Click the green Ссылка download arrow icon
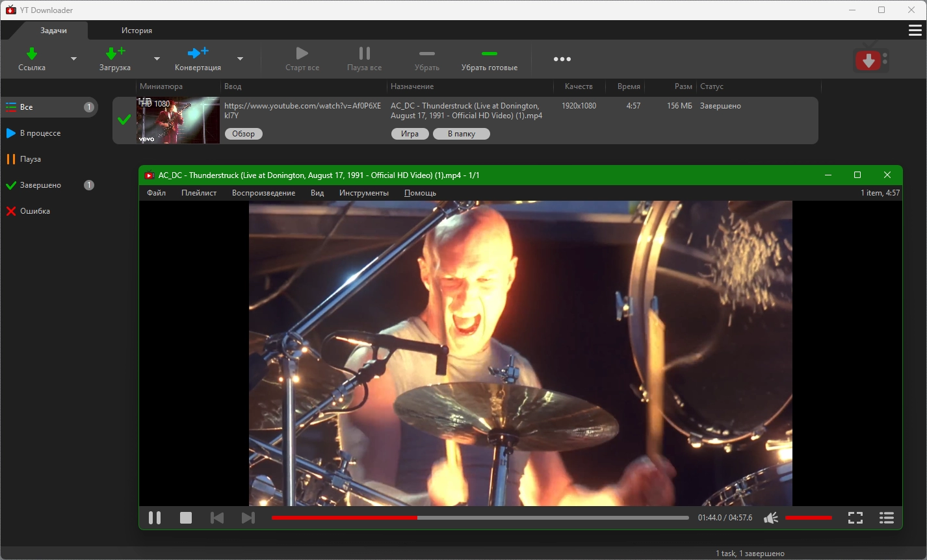 point(31,53)
